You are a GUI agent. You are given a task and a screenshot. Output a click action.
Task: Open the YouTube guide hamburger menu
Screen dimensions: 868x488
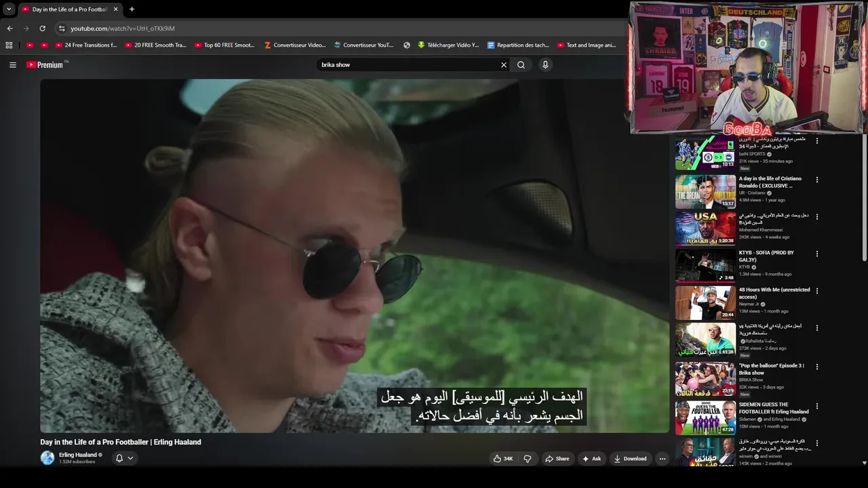pos(12,65)
